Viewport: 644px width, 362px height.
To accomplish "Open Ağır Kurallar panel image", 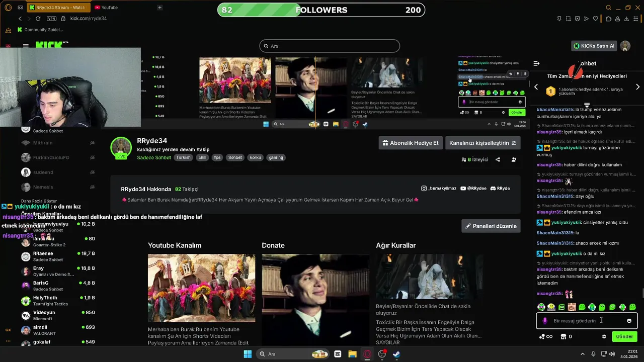I will coord(429,277).
